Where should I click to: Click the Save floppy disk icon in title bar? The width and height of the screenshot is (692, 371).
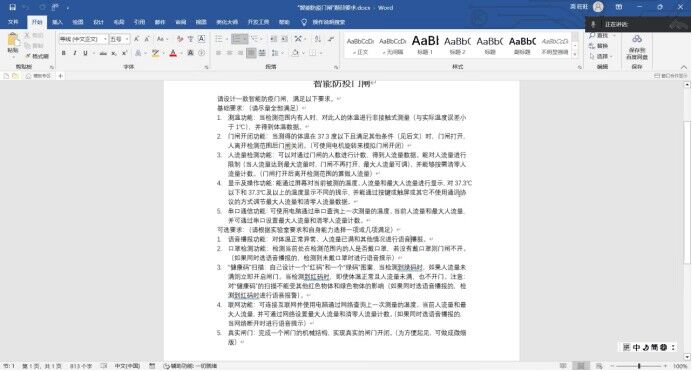(12, 7)
